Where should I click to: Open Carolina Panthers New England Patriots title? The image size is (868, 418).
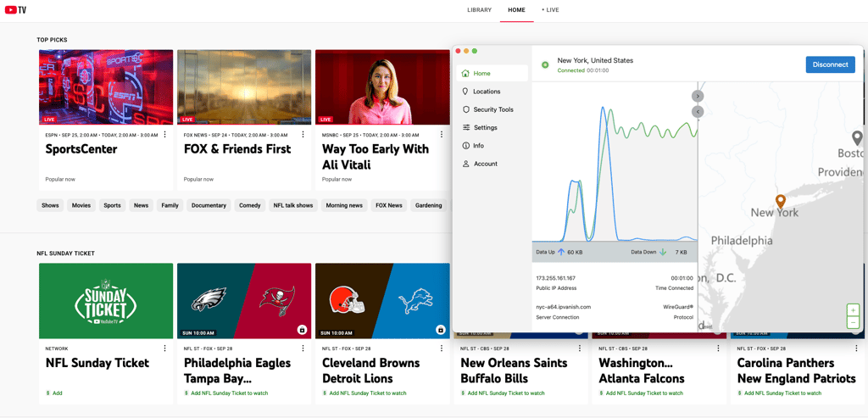click(x=797, y=371)
